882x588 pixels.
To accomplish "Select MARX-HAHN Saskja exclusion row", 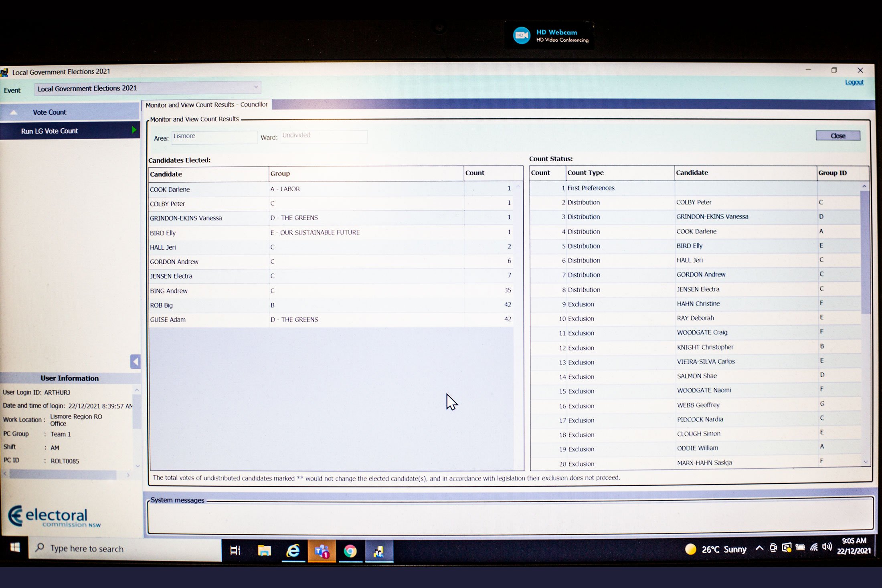I will (695, 463).
